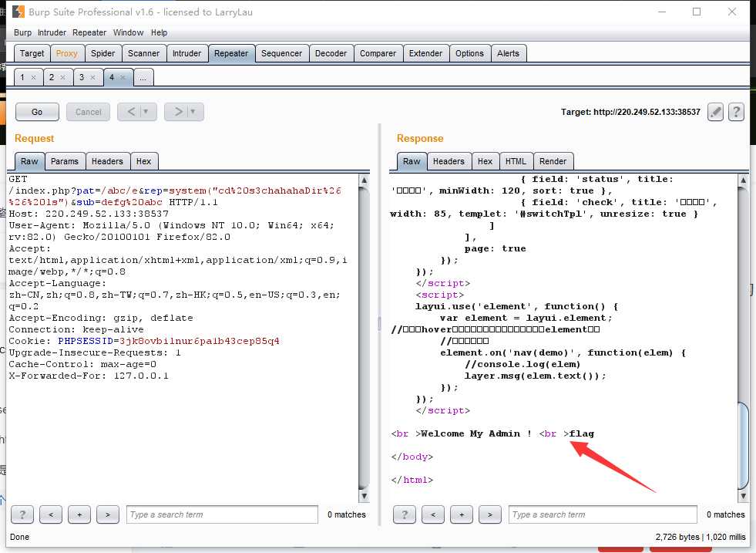The width and height of the screenshot is (756, 553).
Task: Open forward-history dropdown arrow
Action: pyautogui.click(x=194, y=112)
